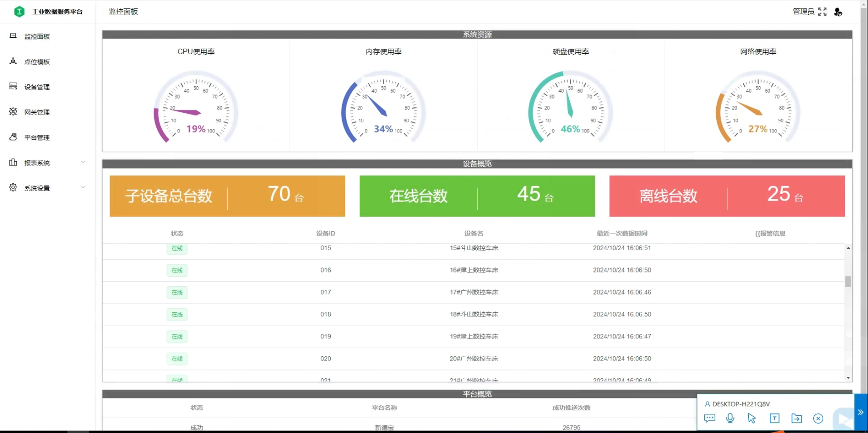Click the 设备名 column header
Screen dimensions: 868x433
pos(474,233)
